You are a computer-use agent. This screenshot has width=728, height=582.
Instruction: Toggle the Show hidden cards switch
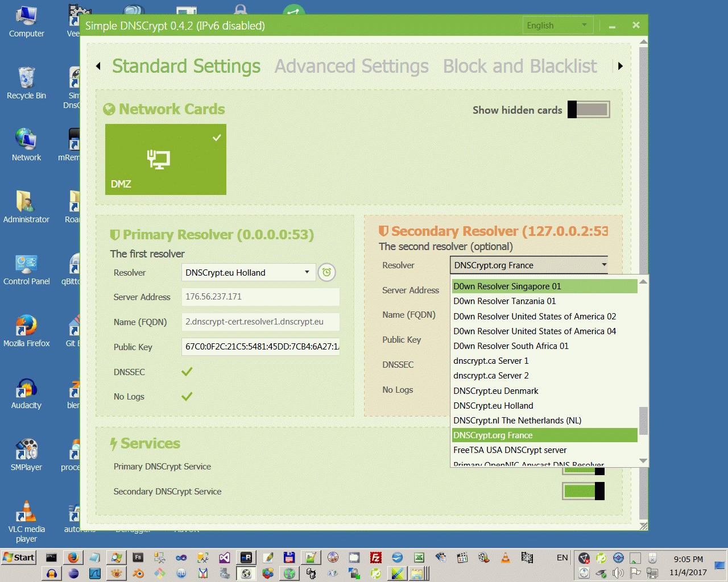point(589,110)
